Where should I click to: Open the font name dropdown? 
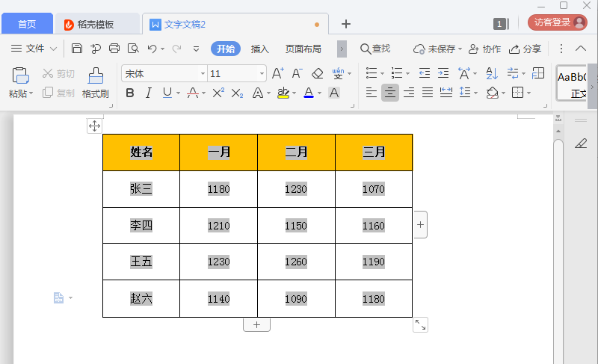click(x=203, y=73)
